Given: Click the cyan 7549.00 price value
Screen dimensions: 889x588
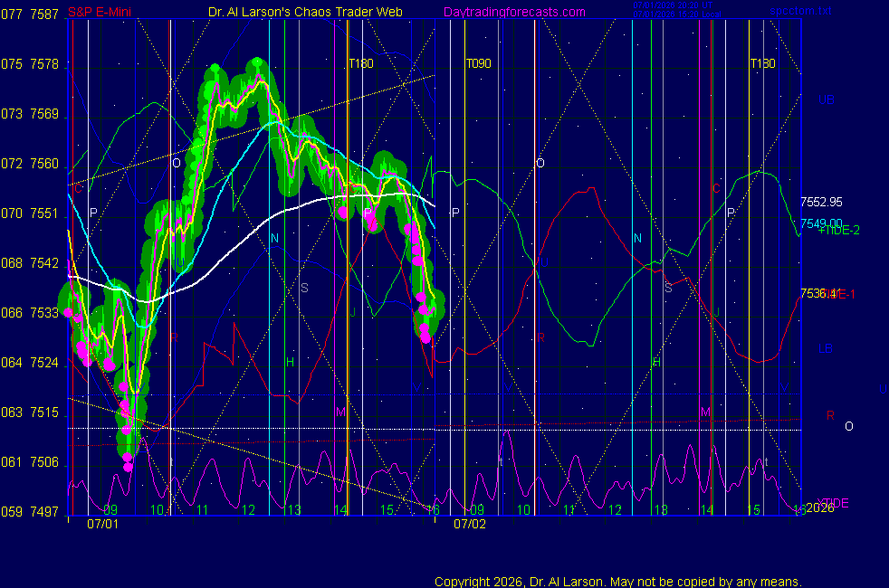Looking at the screenshot, I should (821, 223).
